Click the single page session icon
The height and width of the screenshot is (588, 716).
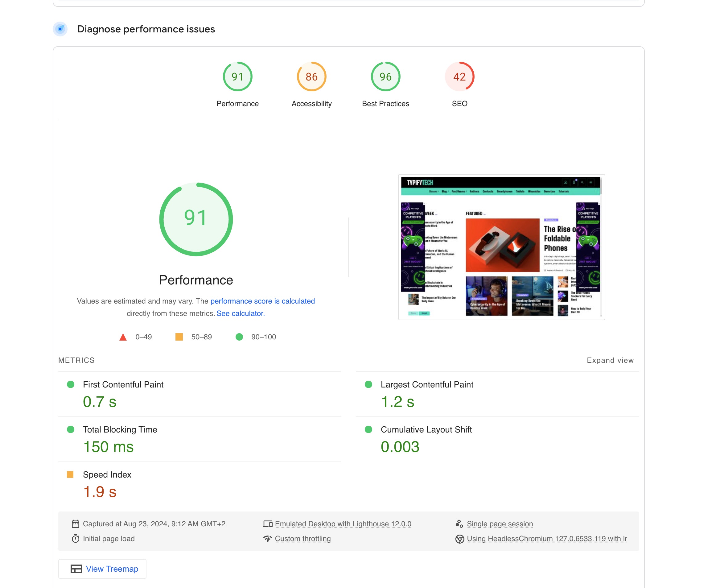pyautogui.click(x=459, y=524)
